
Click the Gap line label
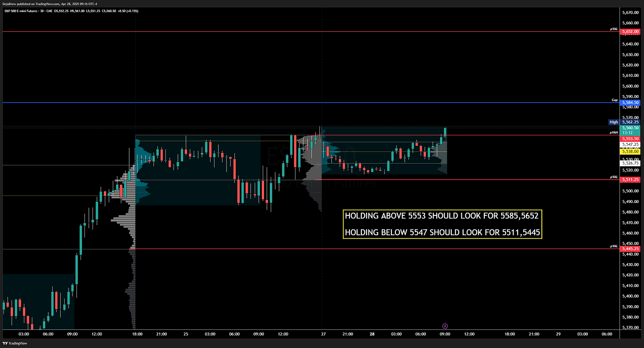point(615,100)
